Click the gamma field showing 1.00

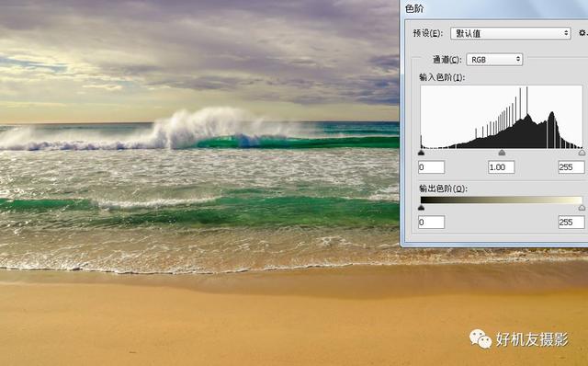point(502,167)
